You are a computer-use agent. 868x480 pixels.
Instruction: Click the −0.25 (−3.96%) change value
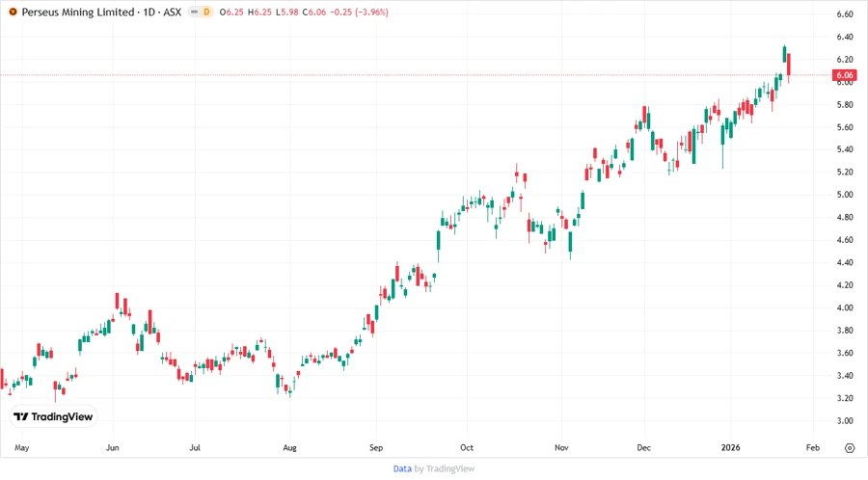pos(360,13)
